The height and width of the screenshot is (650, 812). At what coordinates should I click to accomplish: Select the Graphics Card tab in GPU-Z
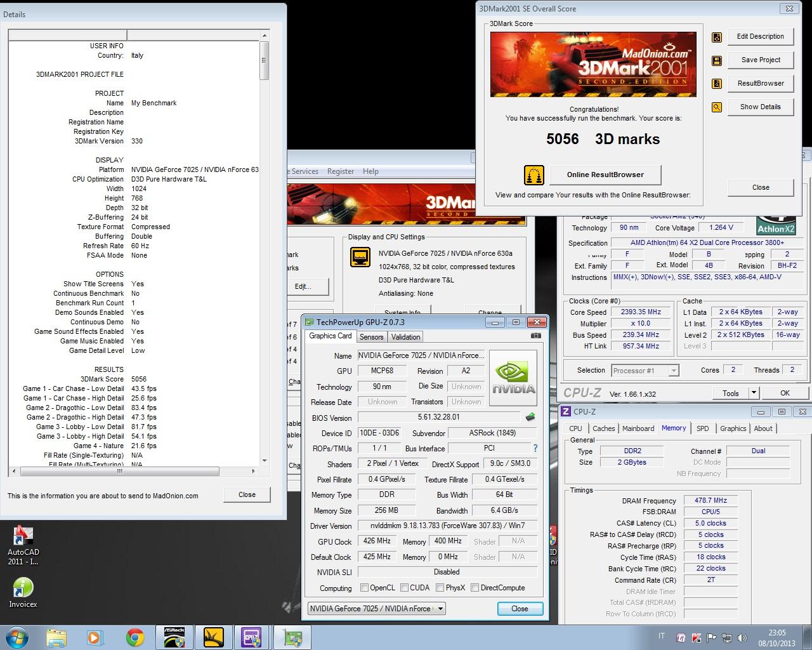[330, 336]
